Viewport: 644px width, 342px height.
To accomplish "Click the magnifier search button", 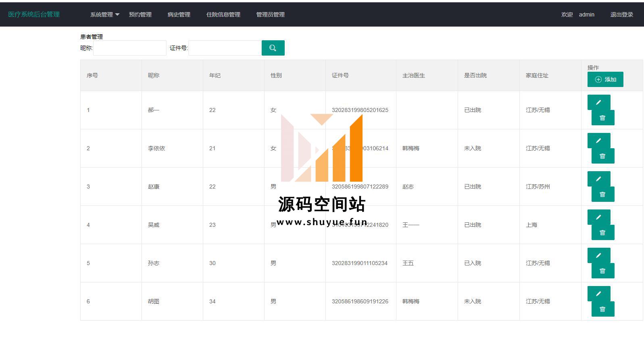I will (273, 48).
